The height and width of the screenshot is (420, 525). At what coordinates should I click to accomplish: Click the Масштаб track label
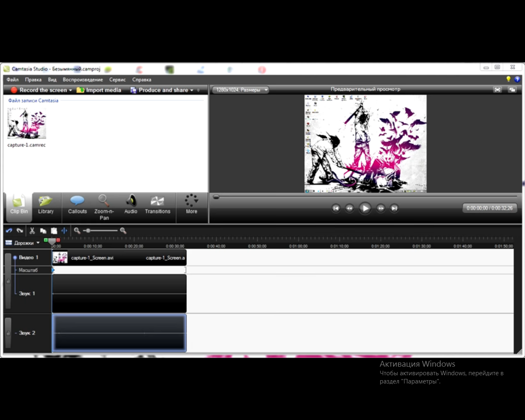point(28,270)
